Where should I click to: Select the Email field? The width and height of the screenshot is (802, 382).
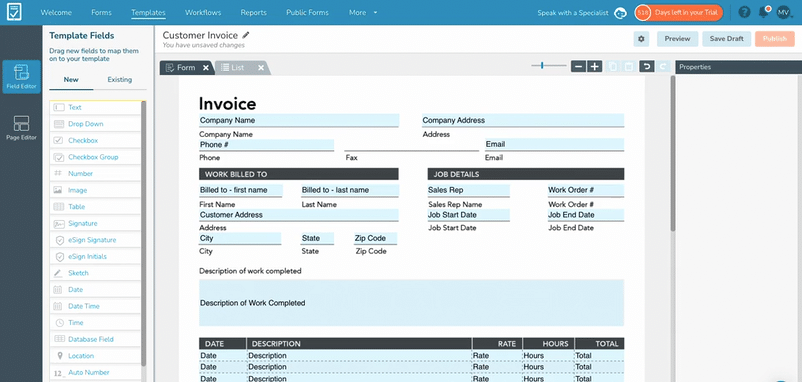pos(554,144)
